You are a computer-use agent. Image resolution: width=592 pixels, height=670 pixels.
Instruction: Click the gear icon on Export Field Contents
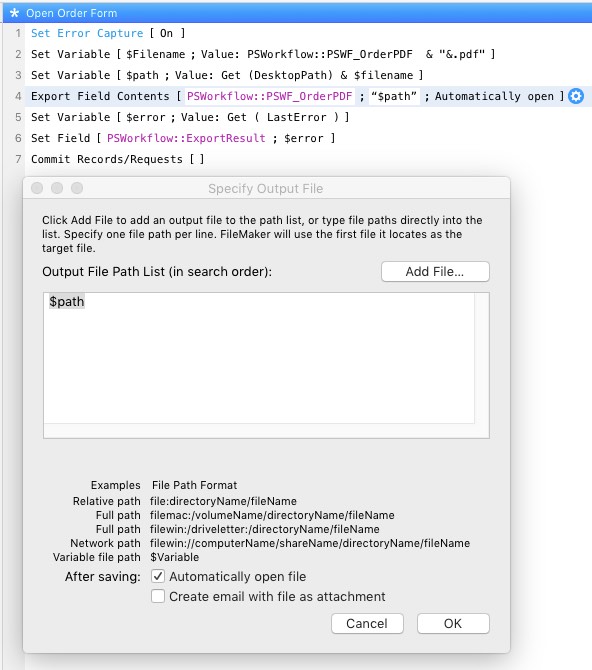tap(576, 96)
